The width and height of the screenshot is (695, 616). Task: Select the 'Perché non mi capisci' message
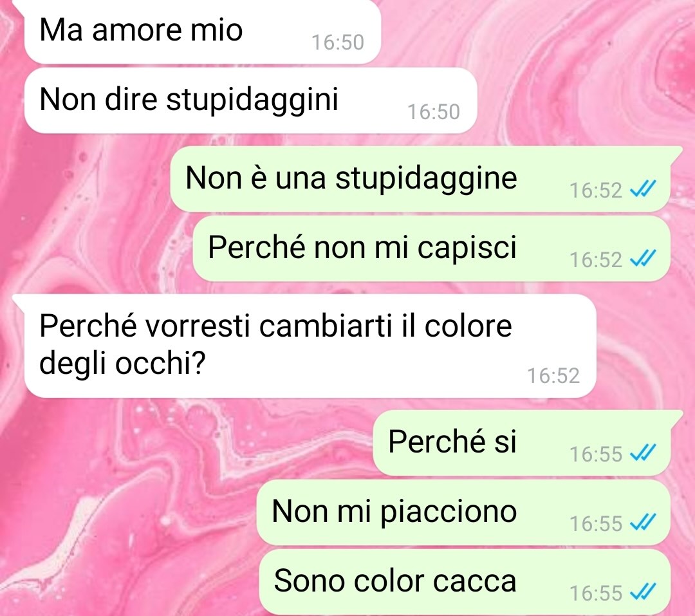click(431, 248)
